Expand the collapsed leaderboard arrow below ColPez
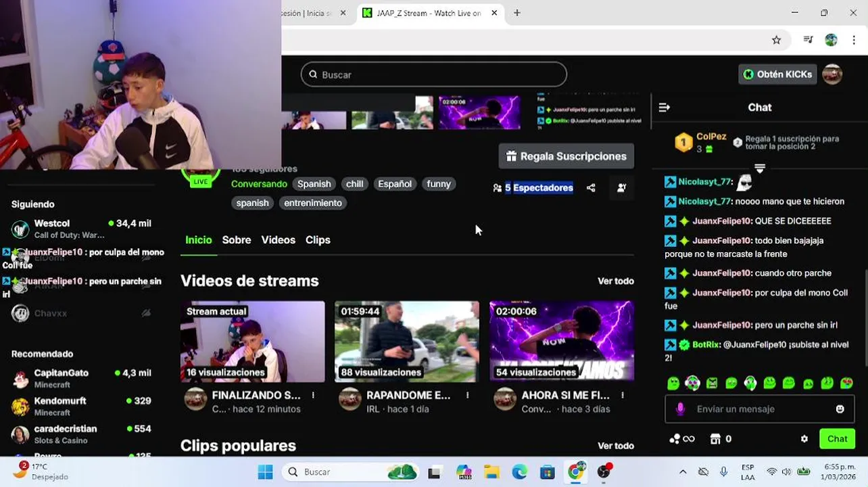The image size is (868, 487). pyautogui.click(x=760, y=168)
